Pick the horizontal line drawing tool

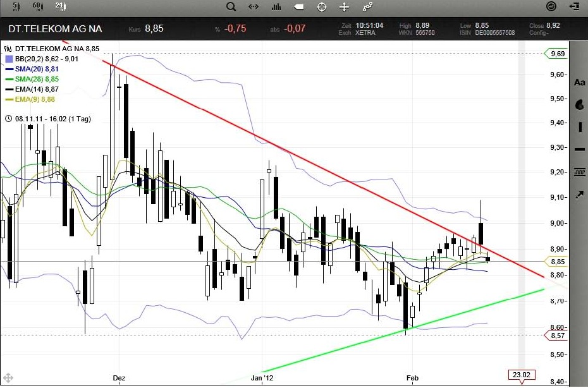point(579,149)
